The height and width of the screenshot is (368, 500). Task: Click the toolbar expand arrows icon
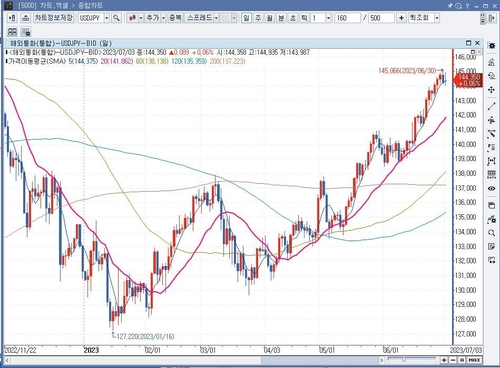[x=483, y=18]
